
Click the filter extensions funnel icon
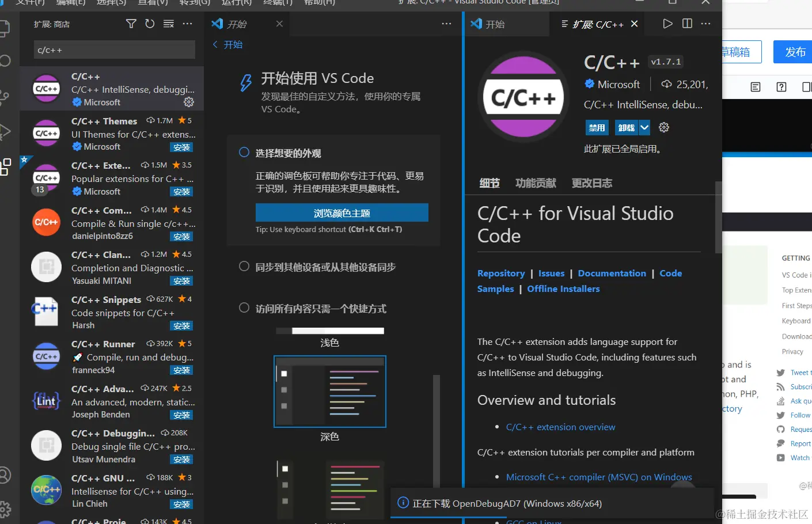[x=131, y=24]
